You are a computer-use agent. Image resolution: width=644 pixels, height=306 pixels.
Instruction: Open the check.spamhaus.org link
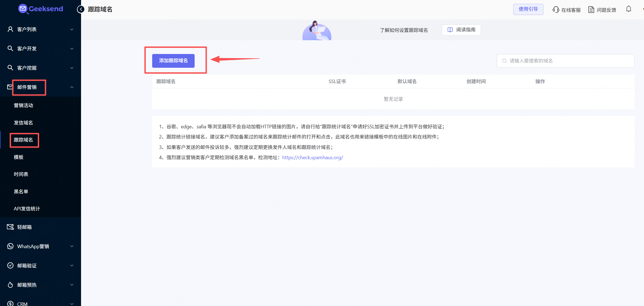tap(312, 158)
